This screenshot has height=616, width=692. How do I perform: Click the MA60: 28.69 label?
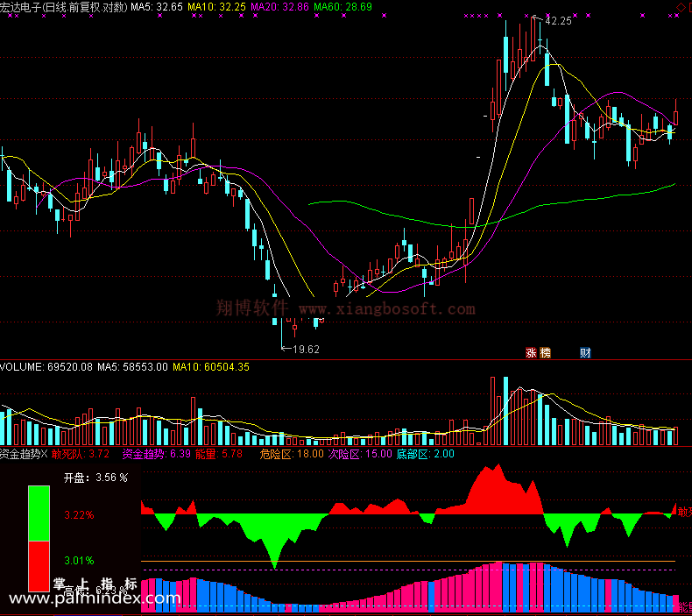click(342, 7)
